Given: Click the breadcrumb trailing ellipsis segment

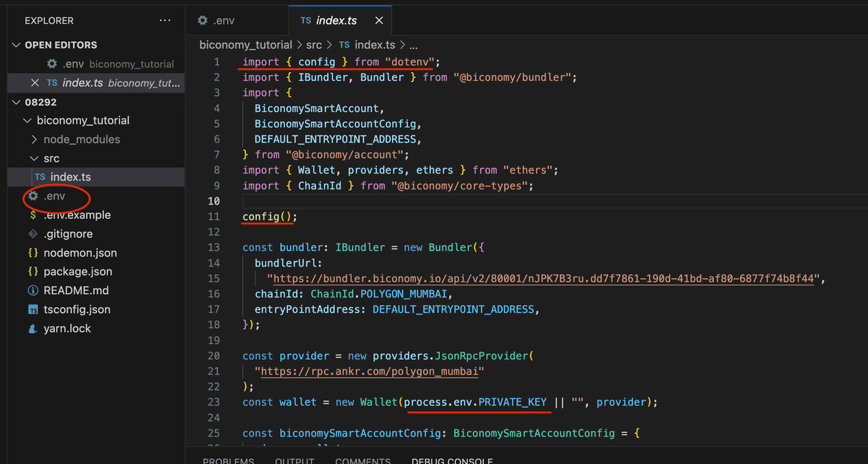Looking at the screenshot, I should pyautogui.click(x=414, y=45).
